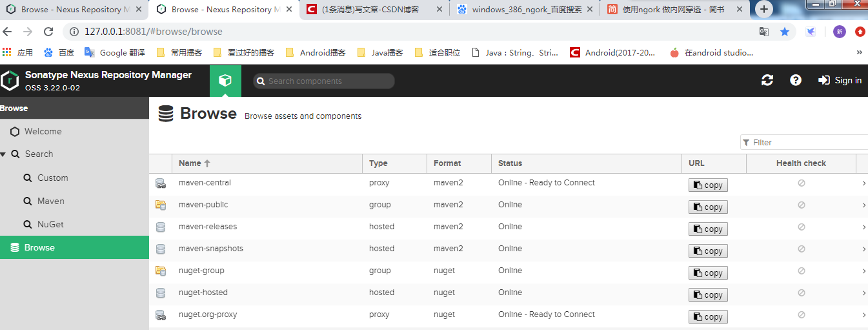Viewport: 868px width, 330px height.
Task: Copy URL of nuget.org-proxy
Action: click(x=708, y=317)
